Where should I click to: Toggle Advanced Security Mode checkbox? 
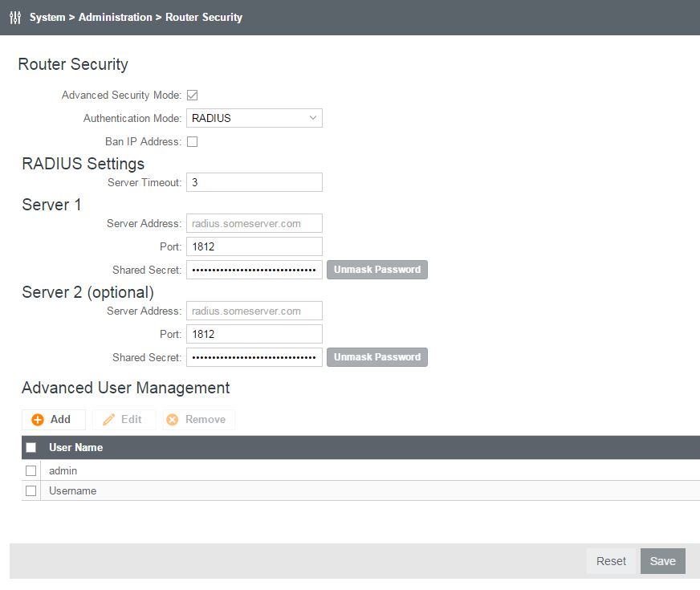click(x=193, y=95)
